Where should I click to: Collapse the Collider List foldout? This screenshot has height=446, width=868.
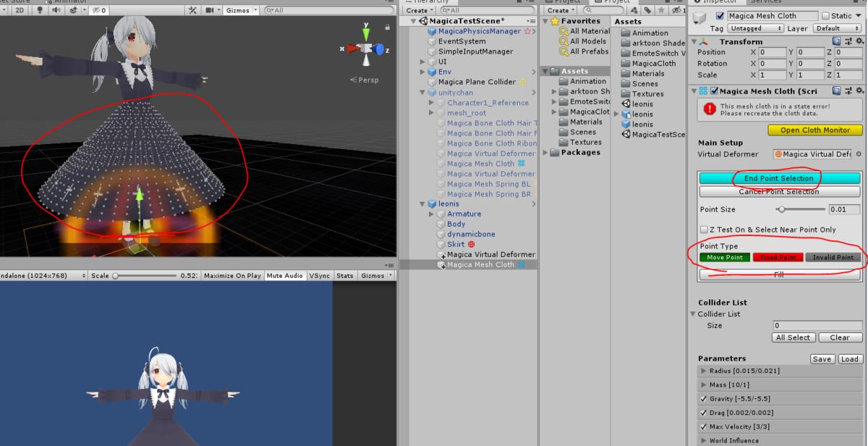(693, 314)
